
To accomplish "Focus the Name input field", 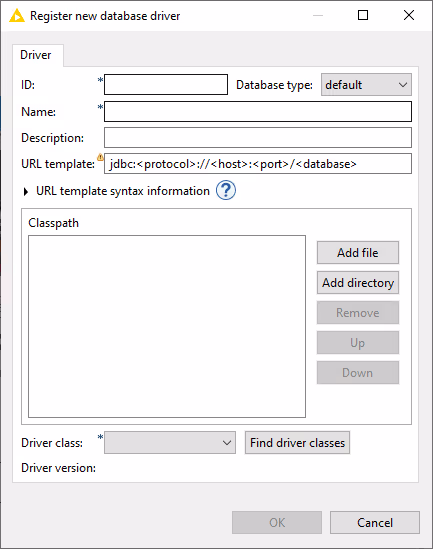I will click(x=258, y=112).
